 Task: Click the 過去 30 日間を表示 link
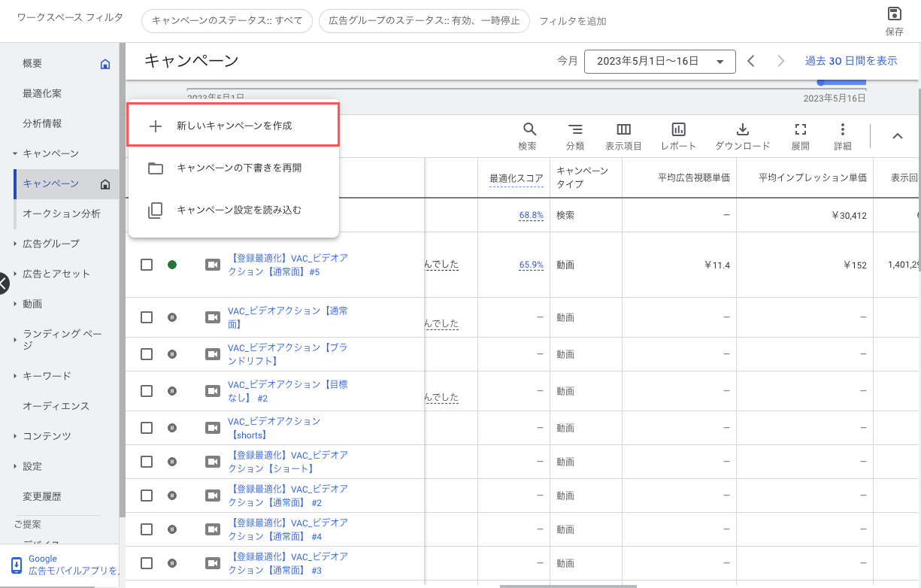[x=851, y=61]
